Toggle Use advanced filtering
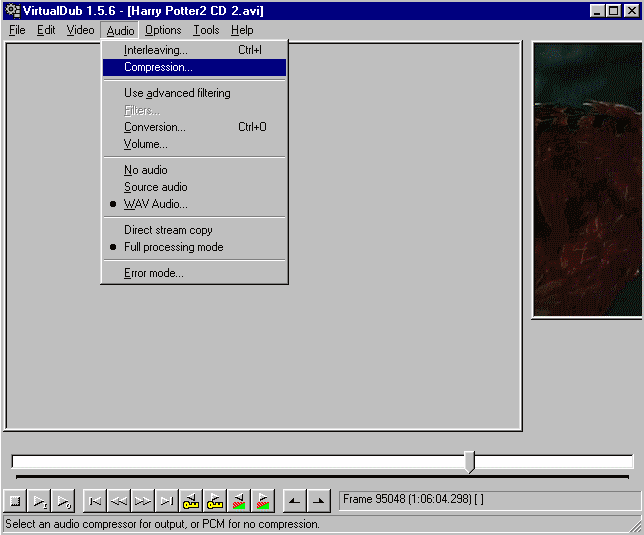The width and height of the screenshot is (644, 535). click(x=177, y=93)
